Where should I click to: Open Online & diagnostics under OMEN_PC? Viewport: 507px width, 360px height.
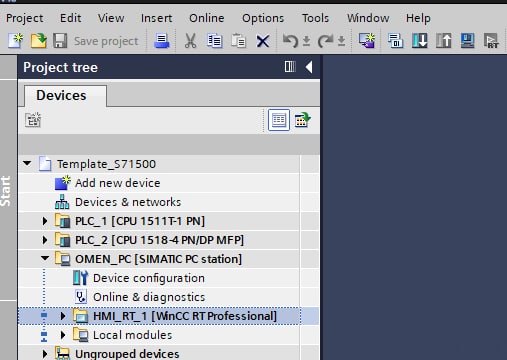(149, 297)
